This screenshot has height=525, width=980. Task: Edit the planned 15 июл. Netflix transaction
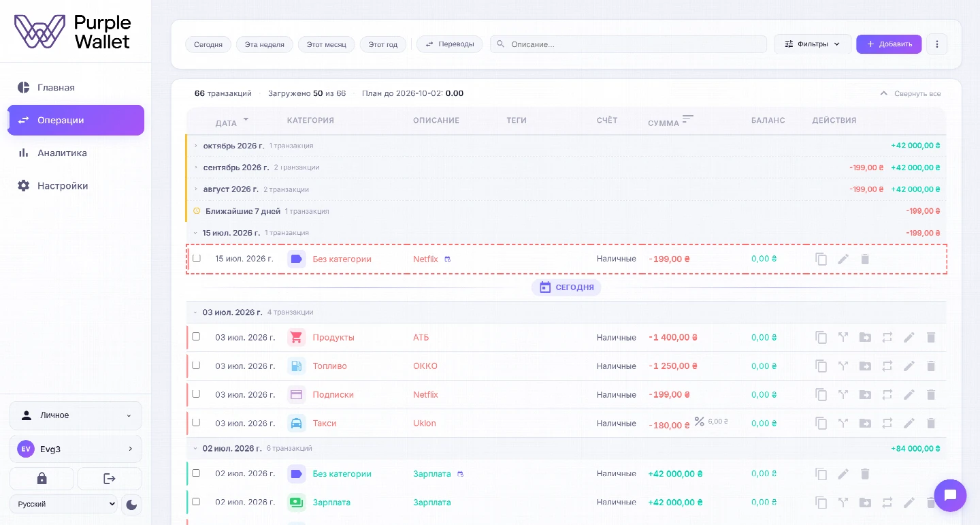(x=843, y=259)
